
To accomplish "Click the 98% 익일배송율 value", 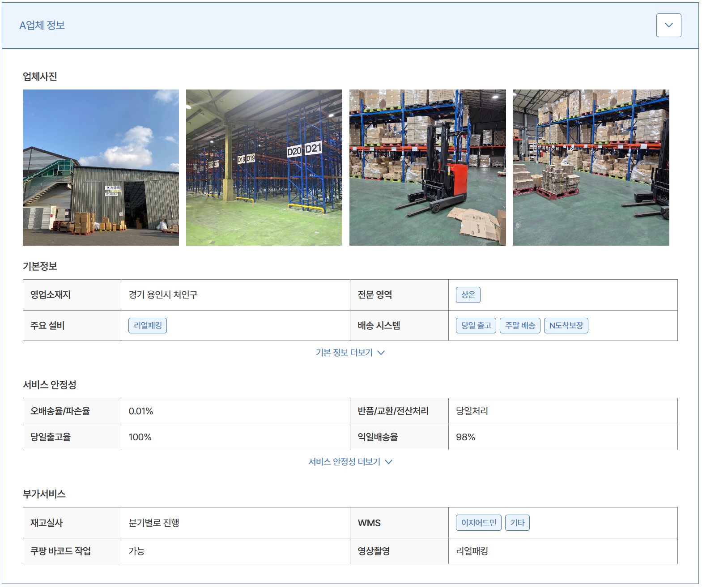I will point(465,437).
